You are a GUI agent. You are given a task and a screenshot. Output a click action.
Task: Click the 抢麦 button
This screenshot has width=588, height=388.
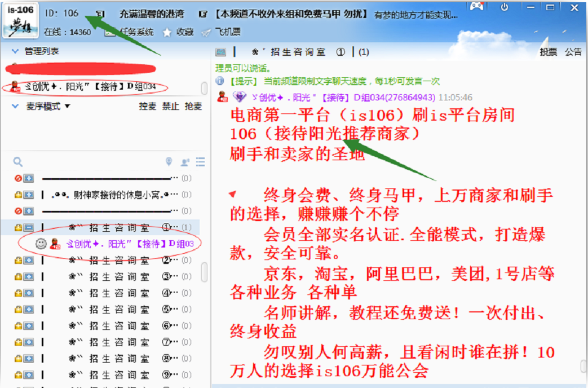(x=193, y=106)
